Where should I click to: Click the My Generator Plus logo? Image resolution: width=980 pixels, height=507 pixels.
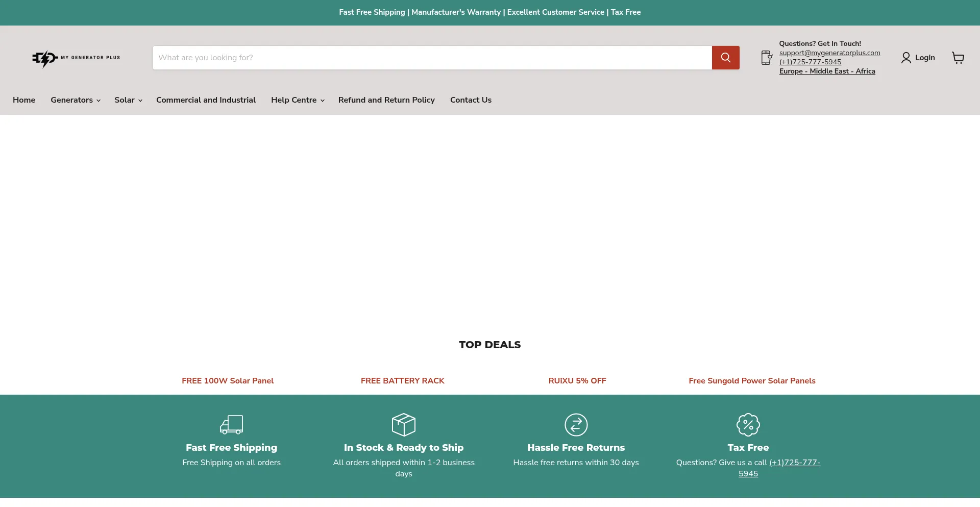coord(76,58)
